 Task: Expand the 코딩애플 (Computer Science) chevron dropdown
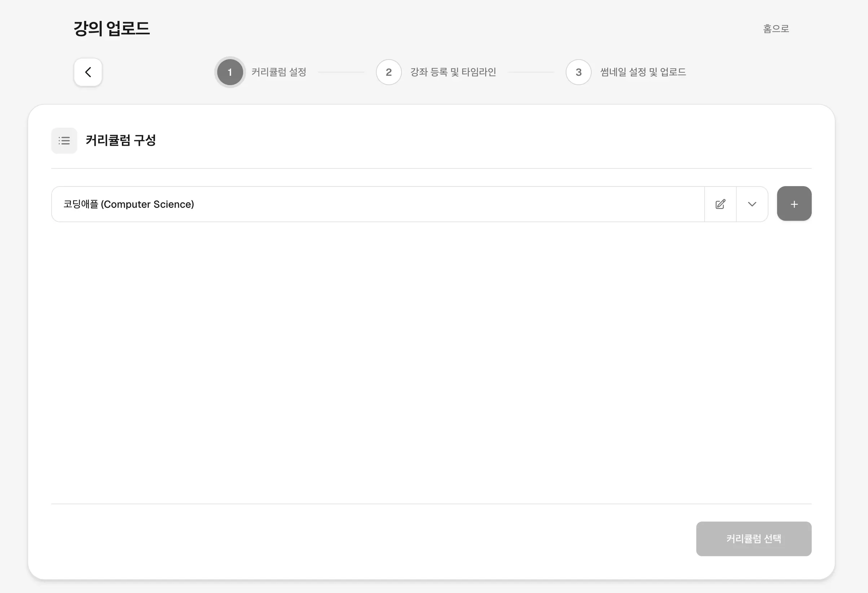point(752,204)
